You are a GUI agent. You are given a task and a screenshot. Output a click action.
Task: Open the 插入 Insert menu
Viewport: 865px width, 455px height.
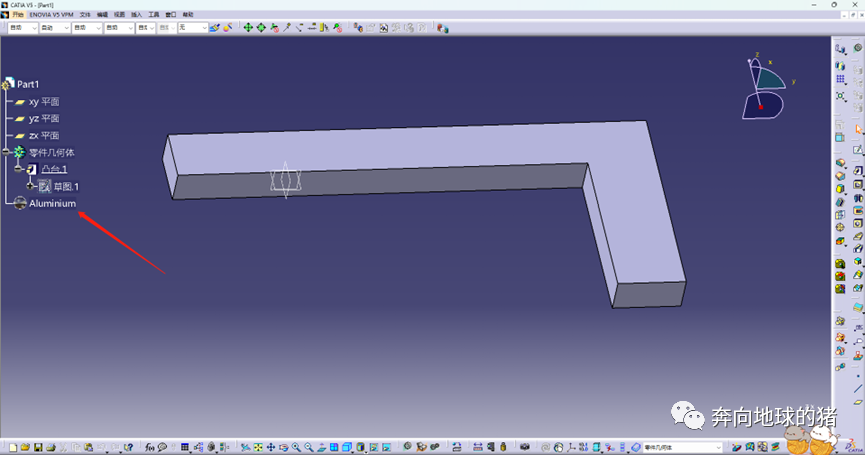[x=136, y=15]
